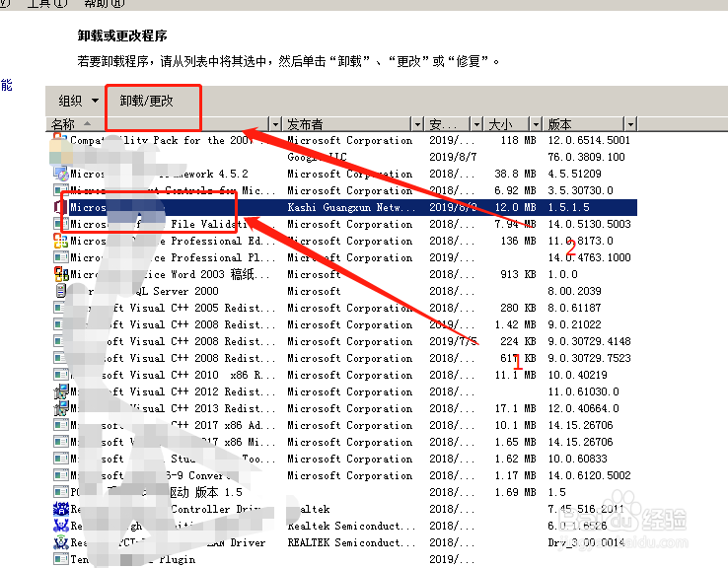728x568 pixels.
Task: Click the 2019/7/5 install date cell
Action: pyautogui.click(x=453, y=341)
